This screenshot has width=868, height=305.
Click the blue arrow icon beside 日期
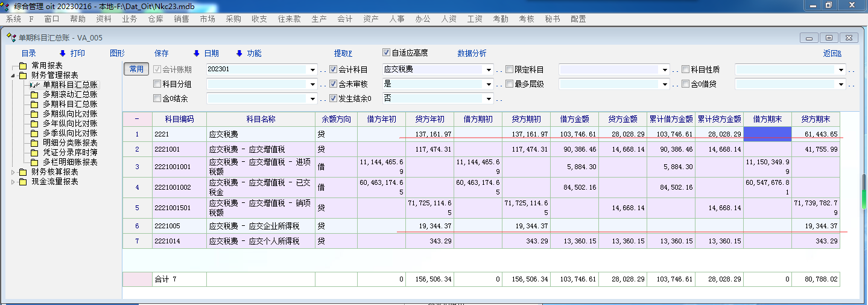[196, 53]
